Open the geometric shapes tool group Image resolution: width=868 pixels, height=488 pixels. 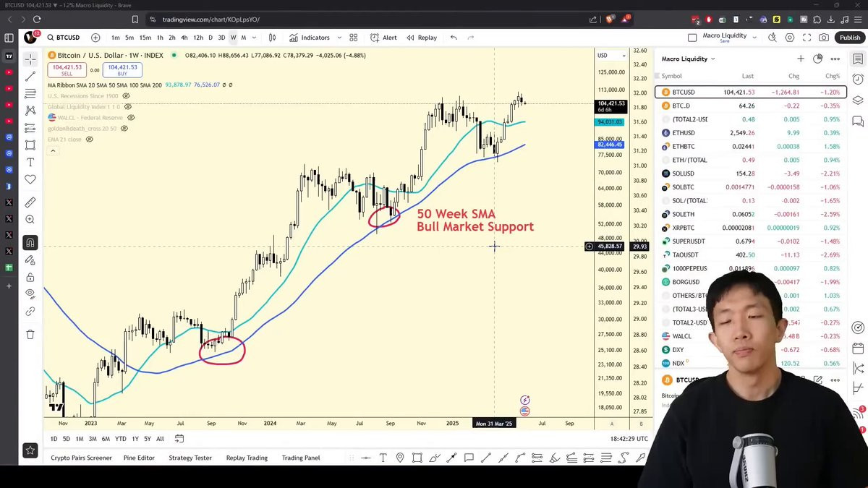[x=30, y=145]
